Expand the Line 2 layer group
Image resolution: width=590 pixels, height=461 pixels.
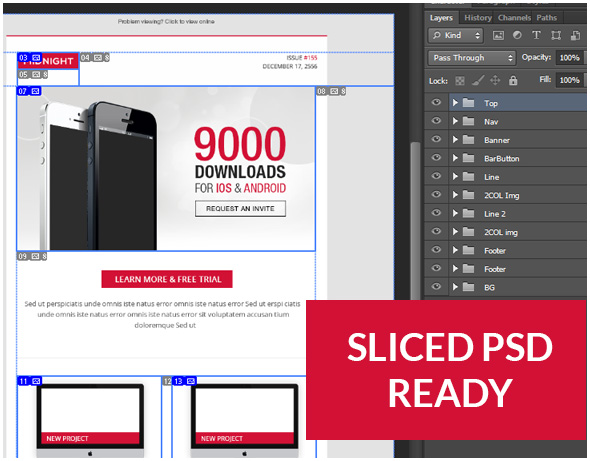tap(455, 213)
